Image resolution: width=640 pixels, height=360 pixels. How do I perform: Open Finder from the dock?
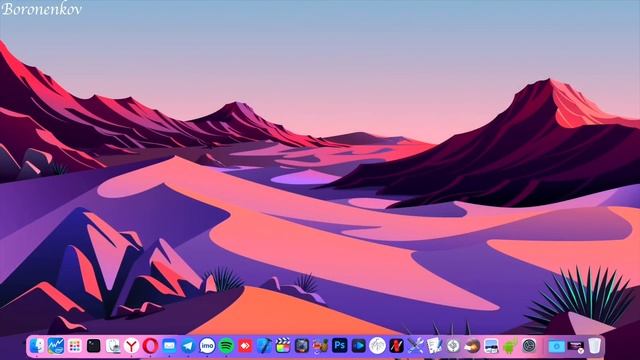point(37,346)
